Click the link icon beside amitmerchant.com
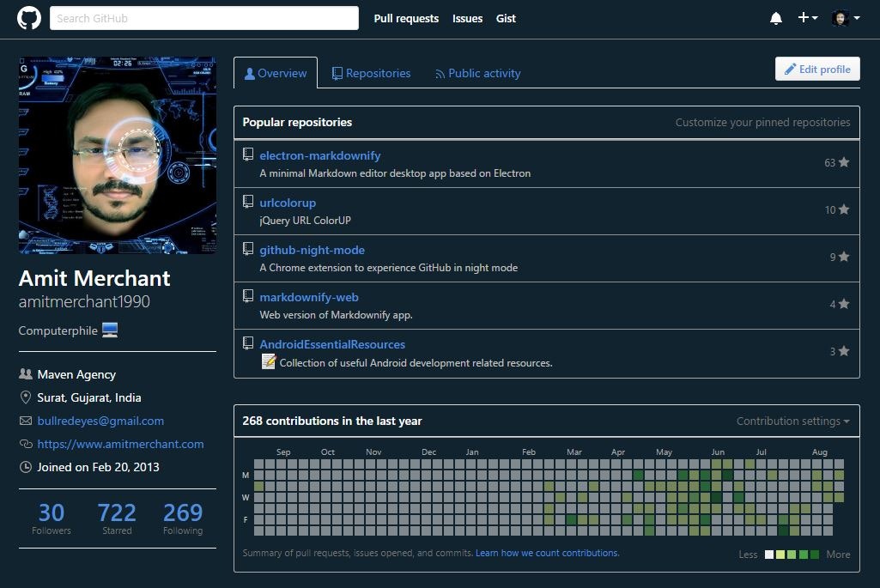The height and width of the screenshot is (588, 880). click(25, 444)
